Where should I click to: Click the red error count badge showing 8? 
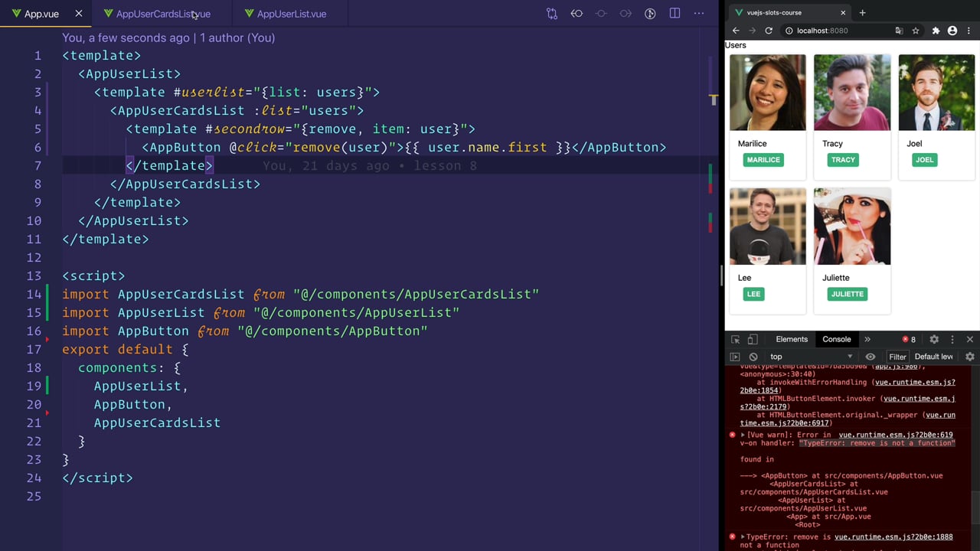point(909,339)
